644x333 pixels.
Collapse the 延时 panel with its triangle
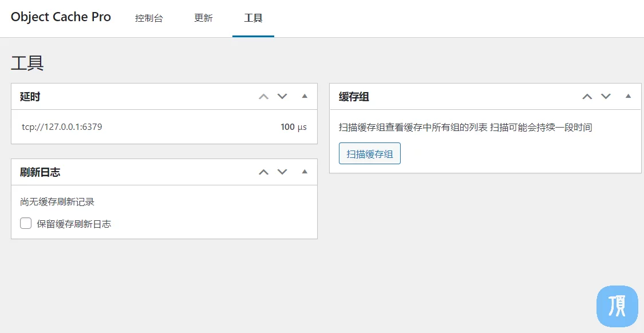point(305,96)
